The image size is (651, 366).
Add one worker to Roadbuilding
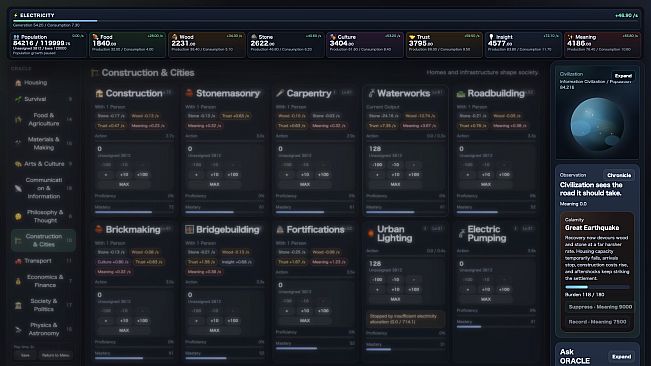pos(467,175)
